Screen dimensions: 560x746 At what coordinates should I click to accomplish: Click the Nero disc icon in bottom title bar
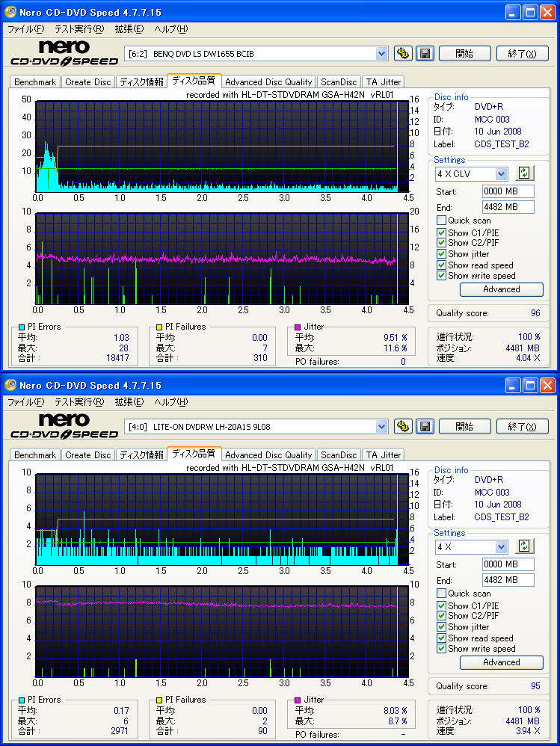tap(10, 385)
